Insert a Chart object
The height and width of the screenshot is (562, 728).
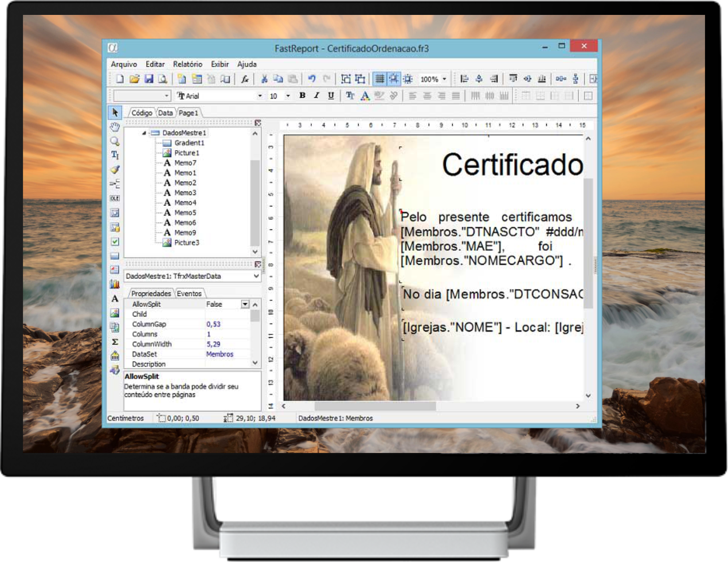click(x=115, y=283)
